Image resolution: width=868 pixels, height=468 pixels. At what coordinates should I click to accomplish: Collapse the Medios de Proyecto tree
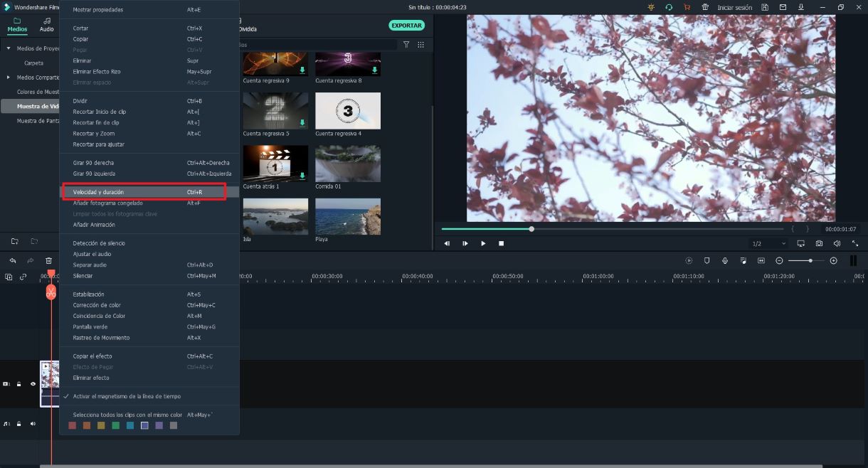click(9, 48)
